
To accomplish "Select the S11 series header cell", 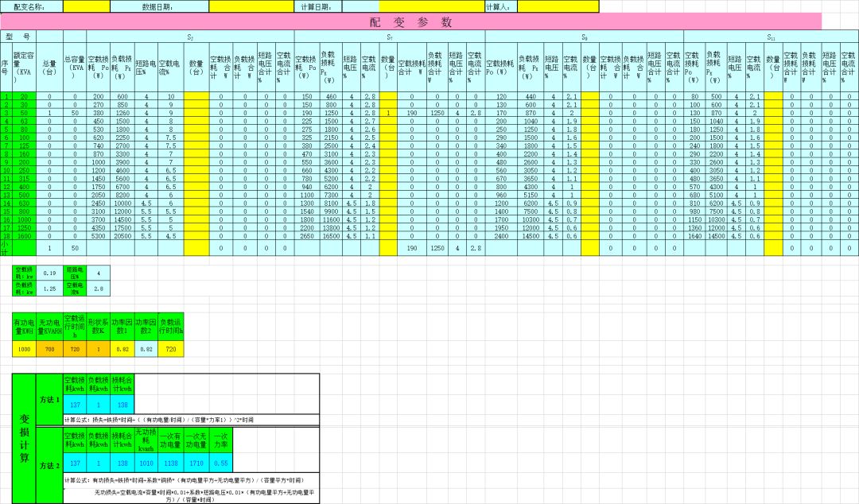I will (771, 37).
